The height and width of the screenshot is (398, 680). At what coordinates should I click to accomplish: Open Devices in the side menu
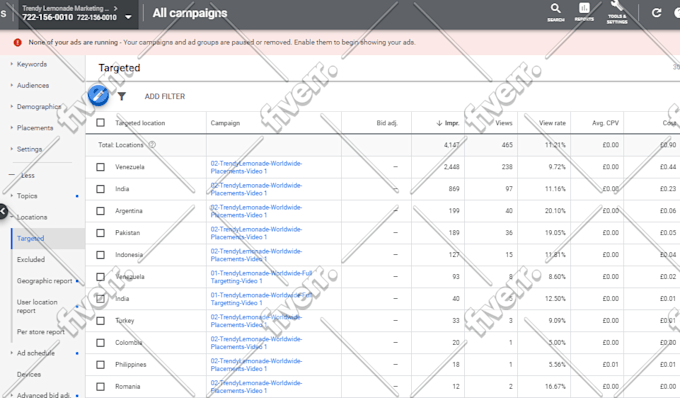(29, 374)
